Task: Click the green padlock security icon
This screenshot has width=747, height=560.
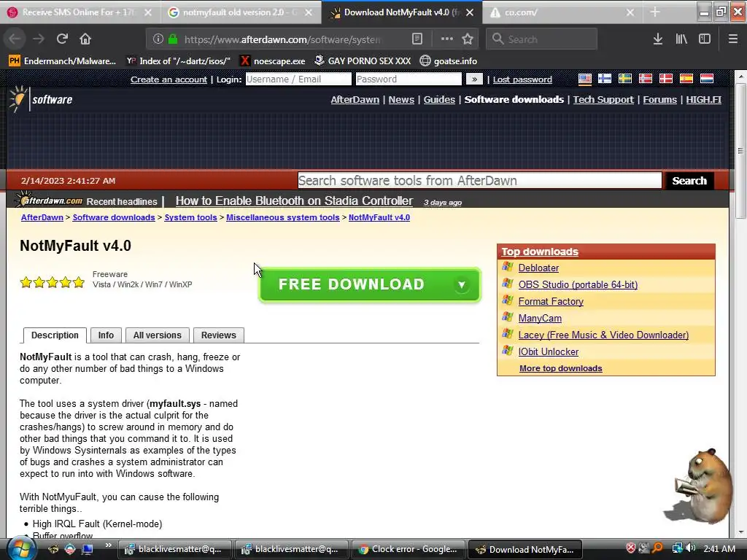Action: 173,39
